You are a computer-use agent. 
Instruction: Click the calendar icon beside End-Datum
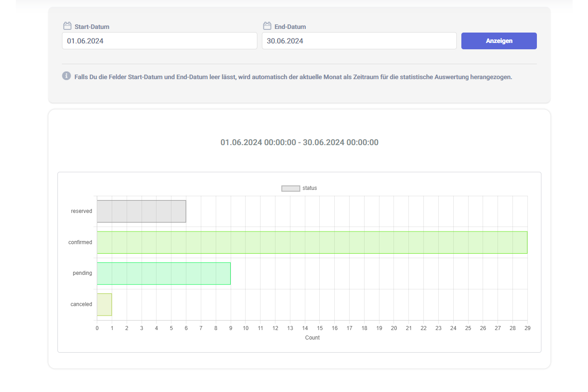[x=267, y=26]
